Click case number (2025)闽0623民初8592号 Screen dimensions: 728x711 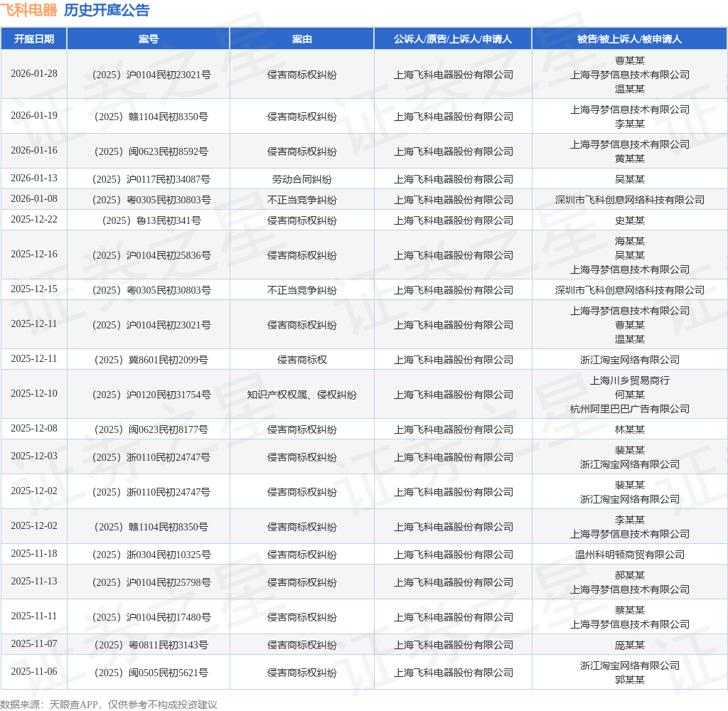click(151, 151)
